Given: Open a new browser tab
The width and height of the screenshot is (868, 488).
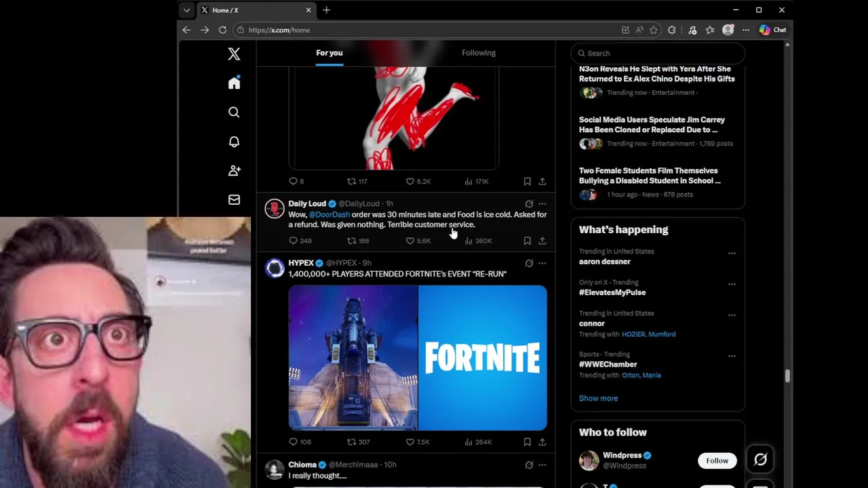Looking at the screenshot, I should tap(326, 10).
